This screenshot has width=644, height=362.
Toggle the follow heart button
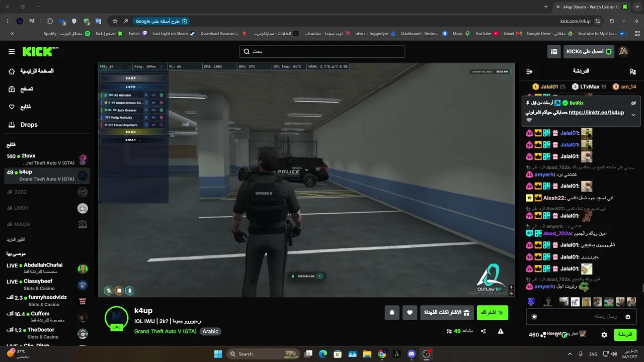410,313
